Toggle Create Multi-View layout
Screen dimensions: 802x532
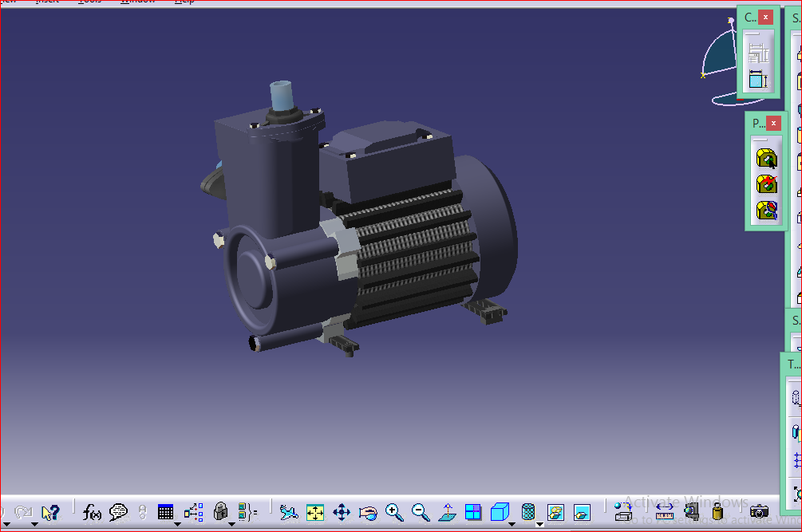pos(473,512)
